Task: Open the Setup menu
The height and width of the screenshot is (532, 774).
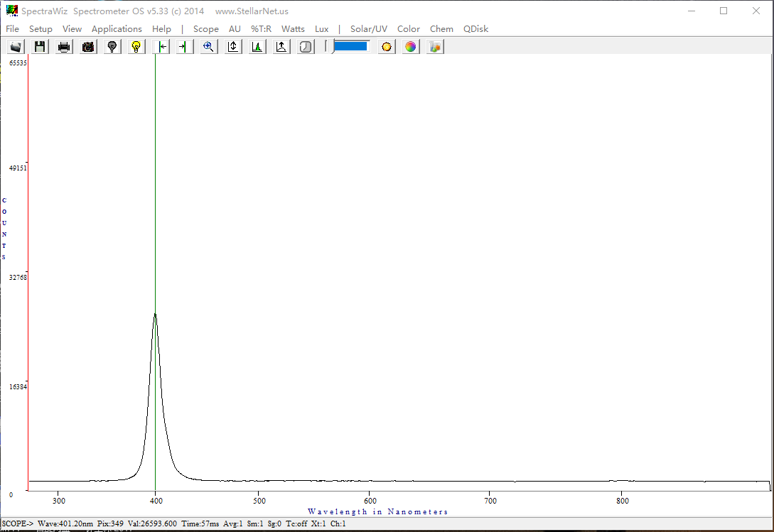Action: pyautogui.click(x=41, y=29)
